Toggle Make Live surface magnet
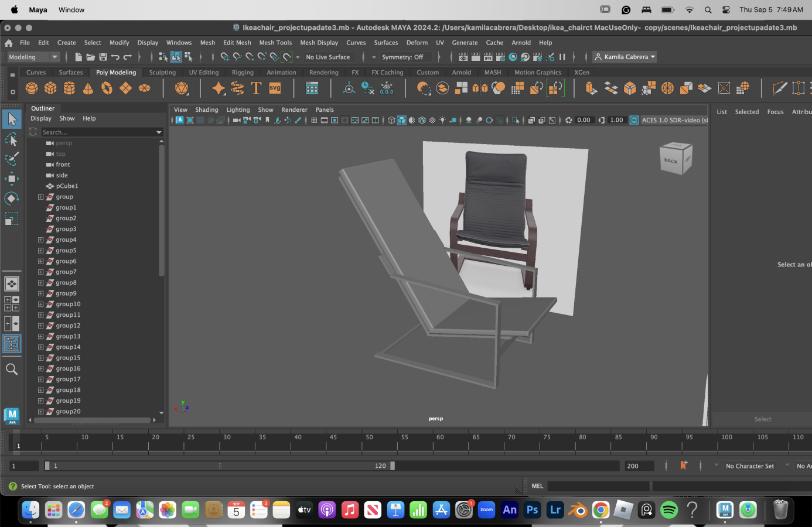This screenshot has height=527, width=812. point(287,57)
